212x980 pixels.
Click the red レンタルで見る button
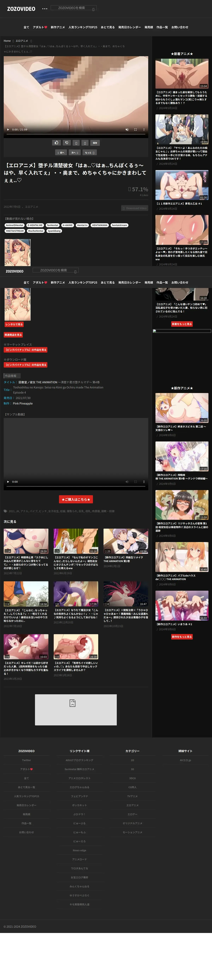[x=14, y=324]
